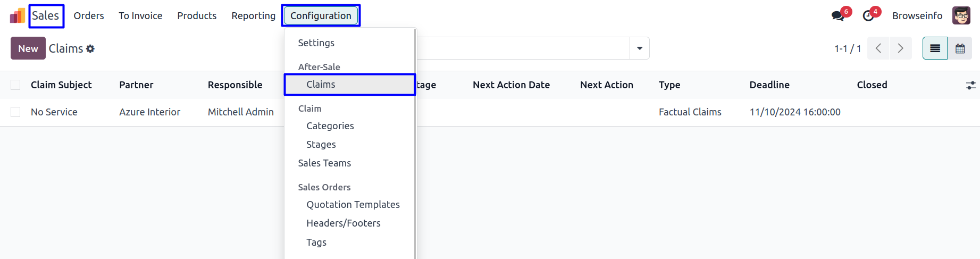Click the user avatar picture
The height and width of the screenshot is (259, 980).
(961, 16)
